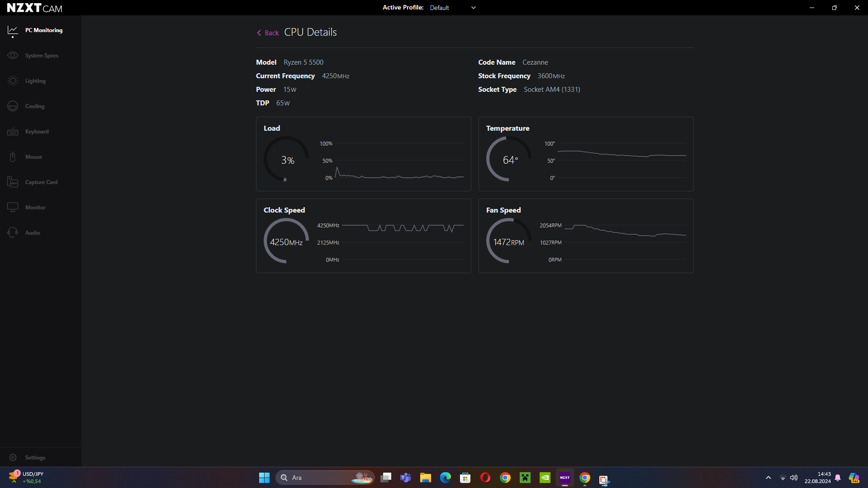
Task: Open Minecraft from the taskbar
Action: click(x=525, y=478)
